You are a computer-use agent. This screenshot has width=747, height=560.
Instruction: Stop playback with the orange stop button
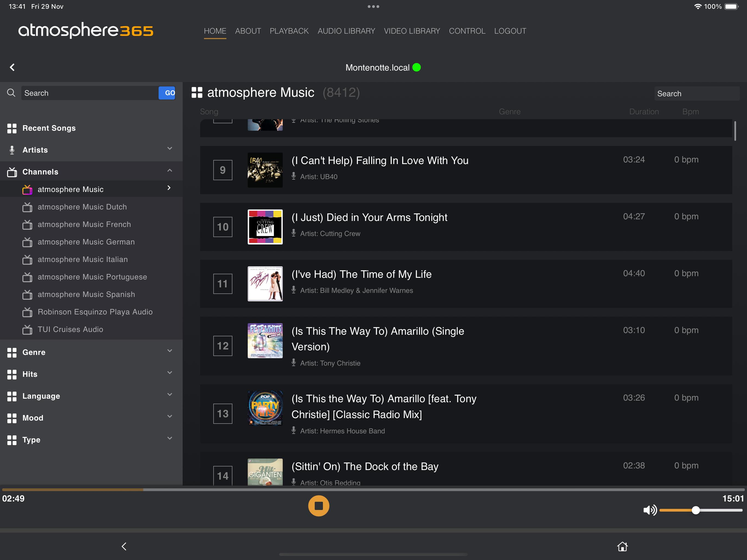tap(319, 506)
